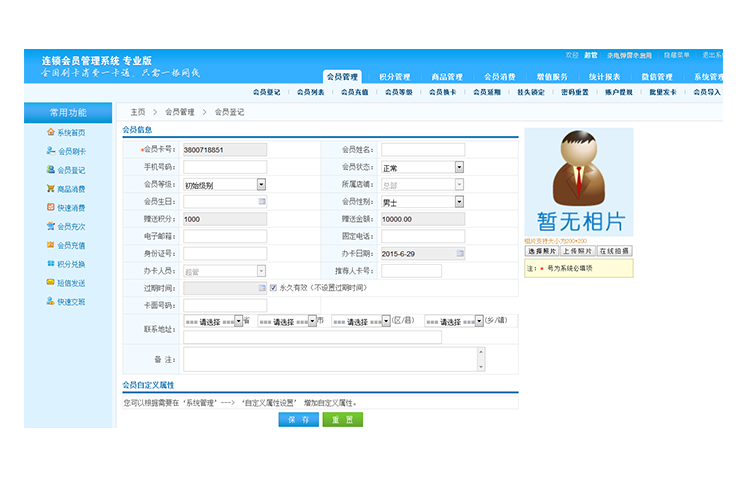Open the 会员等级 dropdown
Image resolution: width=746 pixels, height=477 pixels.
[x=261, y=184]
